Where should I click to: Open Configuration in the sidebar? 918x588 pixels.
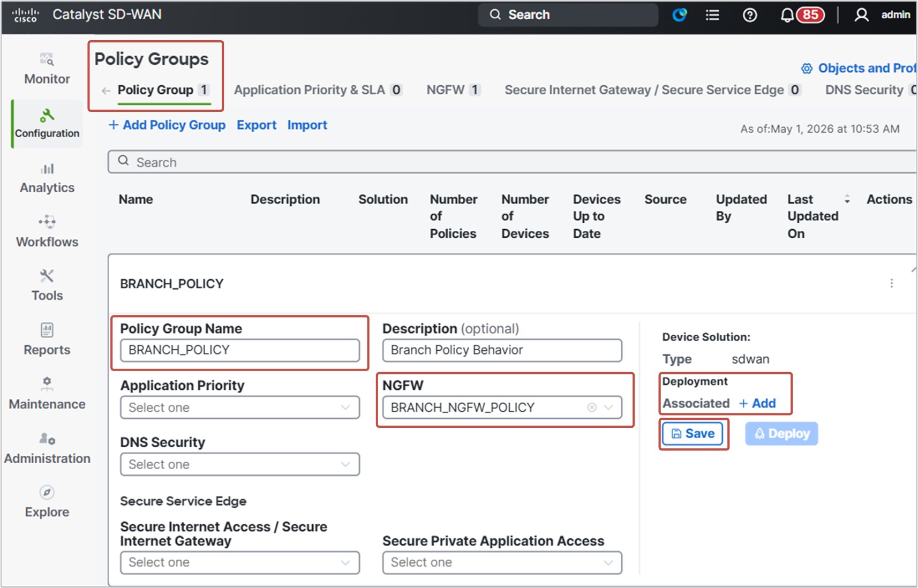tap(47, 124)
